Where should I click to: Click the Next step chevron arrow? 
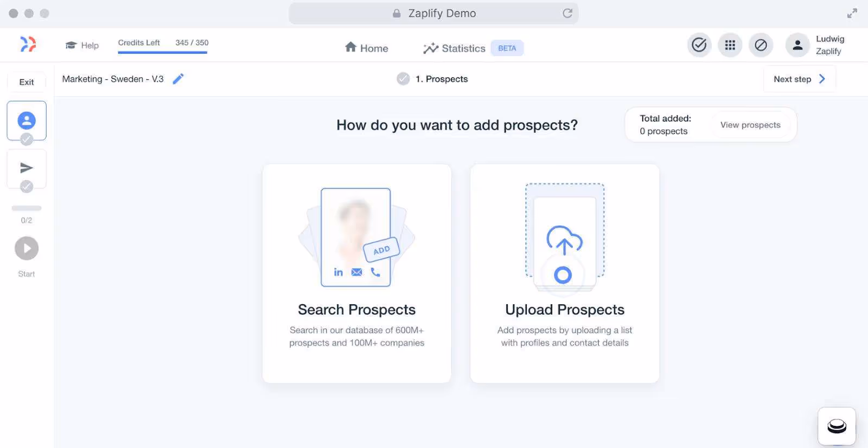pos(822,79)
